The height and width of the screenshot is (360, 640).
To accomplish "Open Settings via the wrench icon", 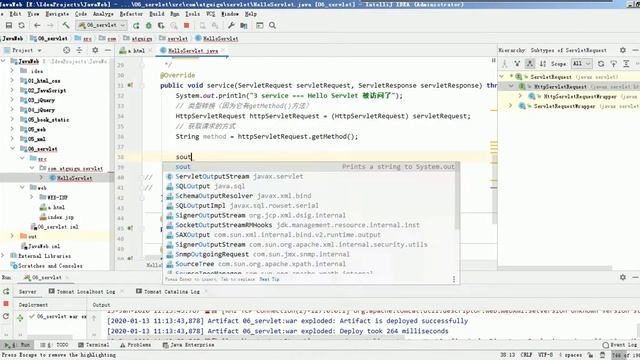I will pyautogui.click(x=231, y=25).
